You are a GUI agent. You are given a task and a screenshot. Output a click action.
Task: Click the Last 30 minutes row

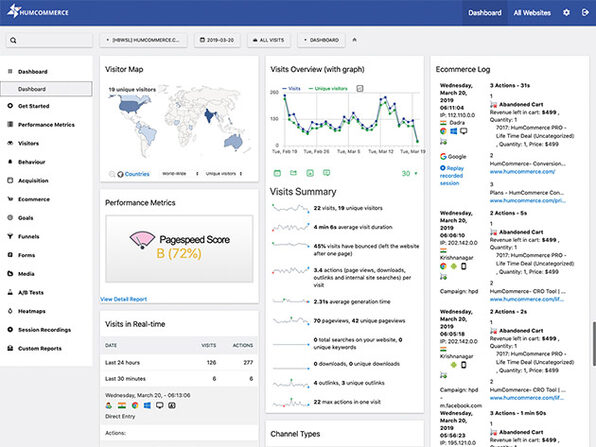tap(179, 379)
